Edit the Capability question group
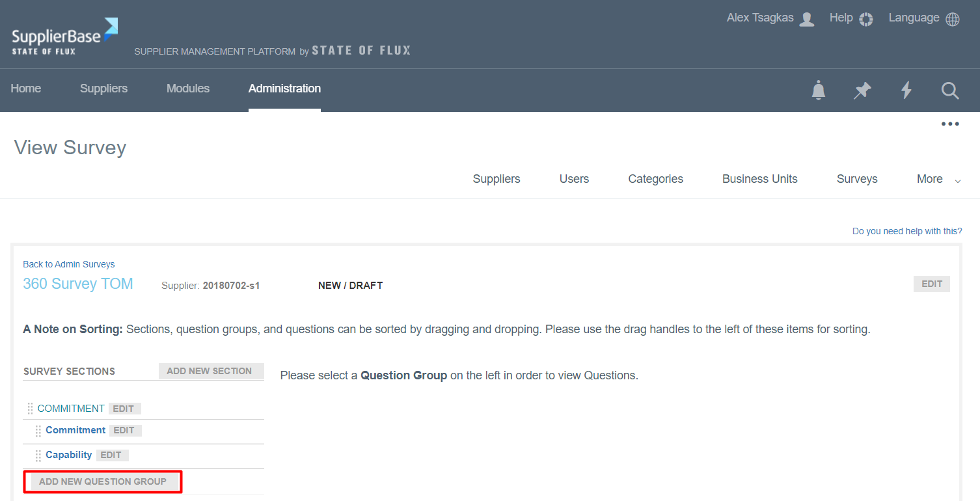Image resolution: width=980 pixels, height=501 pixels. tap(111, 455)
